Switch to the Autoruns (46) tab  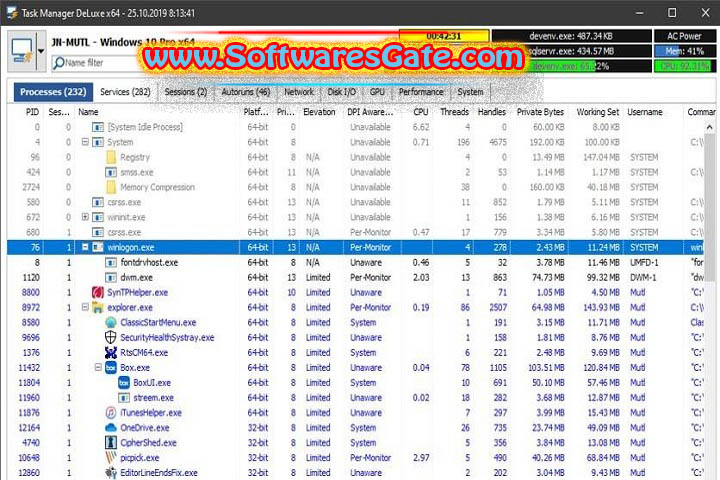[x=245, y=92]
